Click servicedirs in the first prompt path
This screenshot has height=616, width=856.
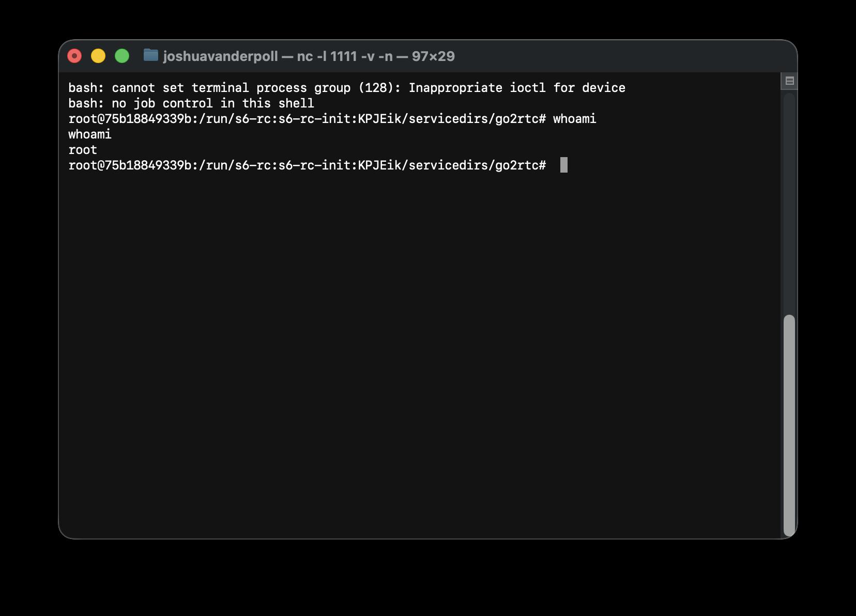click(448, 119)
